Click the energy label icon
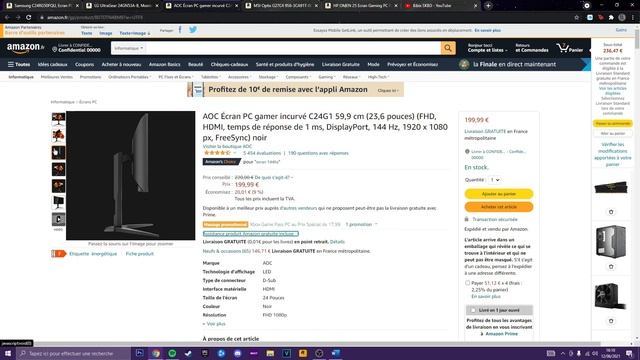The height and width of the screenshot is (360, 640). (58, 254)
